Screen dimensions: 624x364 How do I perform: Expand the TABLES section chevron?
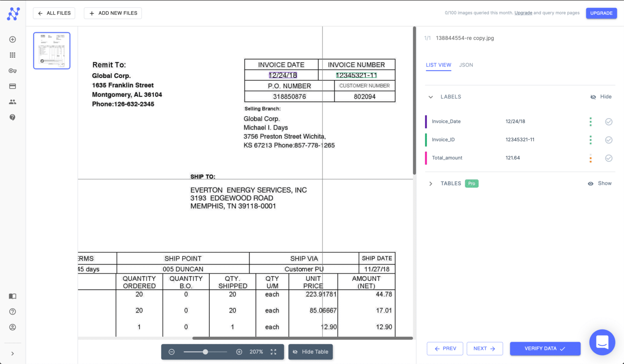tap(430, 183)
